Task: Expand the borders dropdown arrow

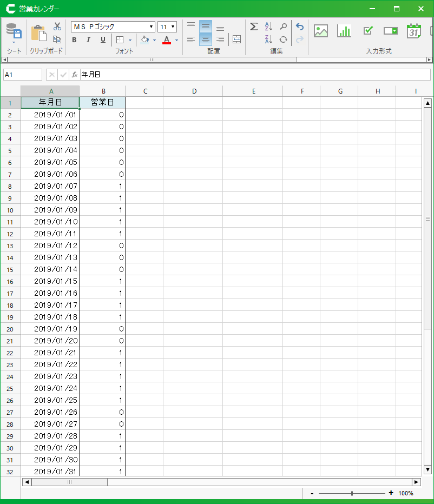Action: click(x=130, y=40)
